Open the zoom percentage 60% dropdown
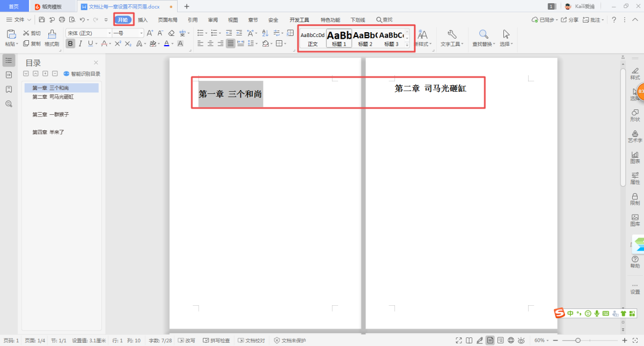Screen dimensions: 644x346 pos(542,341)
